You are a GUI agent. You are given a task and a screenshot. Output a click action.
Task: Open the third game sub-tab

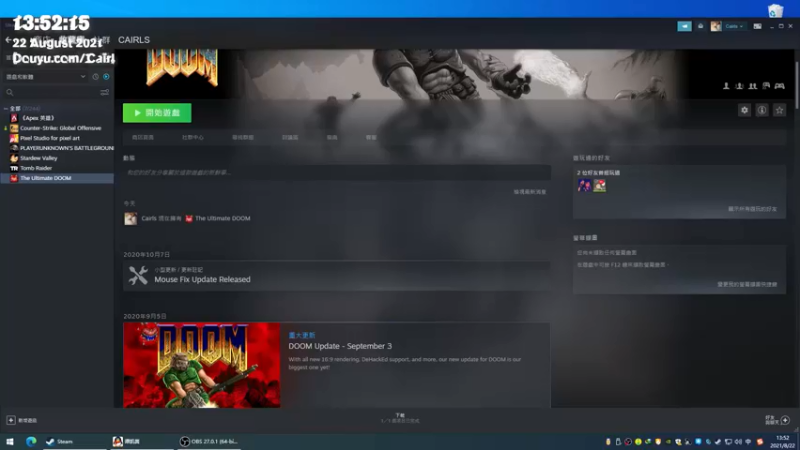243,137
